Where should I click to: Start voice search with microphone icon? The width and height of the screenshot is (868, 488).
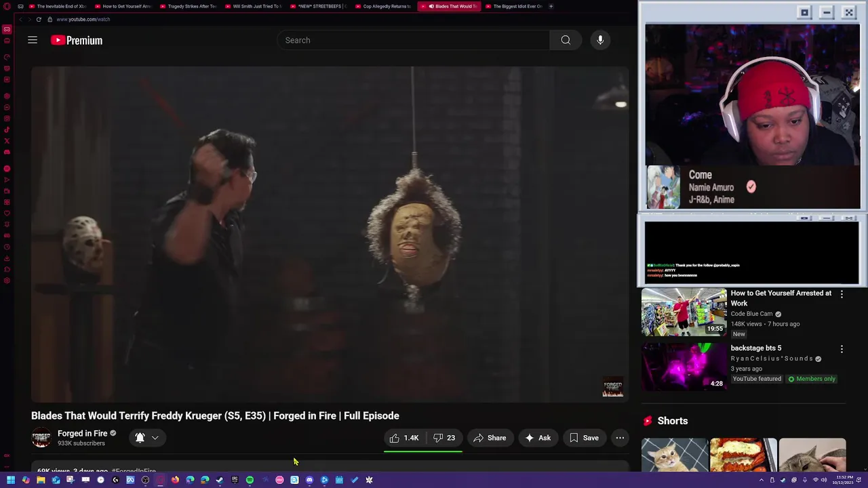tap(600, 40)
